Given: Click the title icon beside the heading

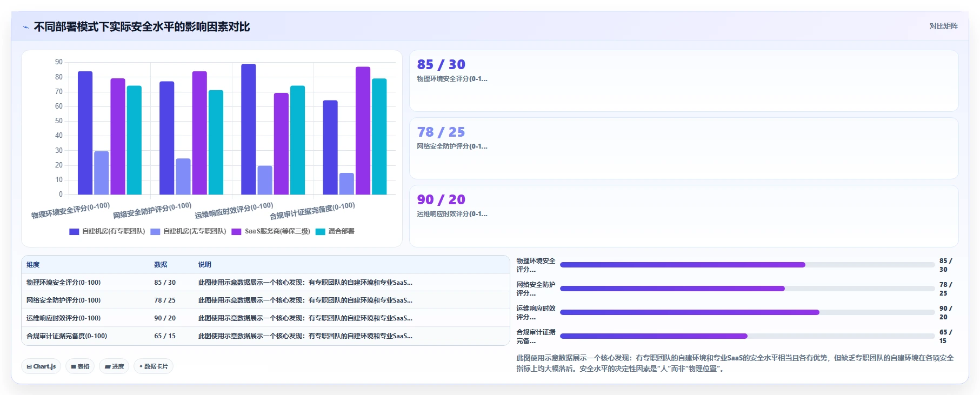Looking at the screenshot, I should pyautogui.click(x=25, y=27).
